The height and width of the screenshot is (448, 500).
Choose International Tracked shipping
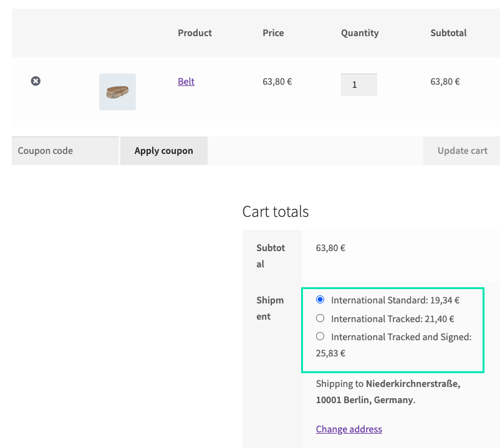[320, 318]
